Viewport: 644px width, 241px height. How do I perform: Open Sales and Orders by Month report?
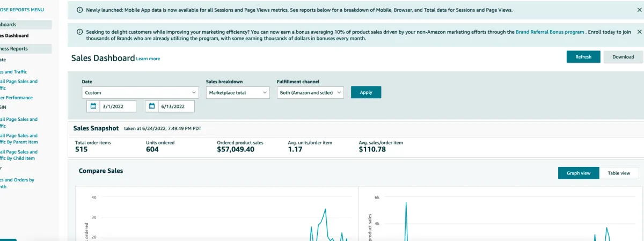[x=17, y=183]
